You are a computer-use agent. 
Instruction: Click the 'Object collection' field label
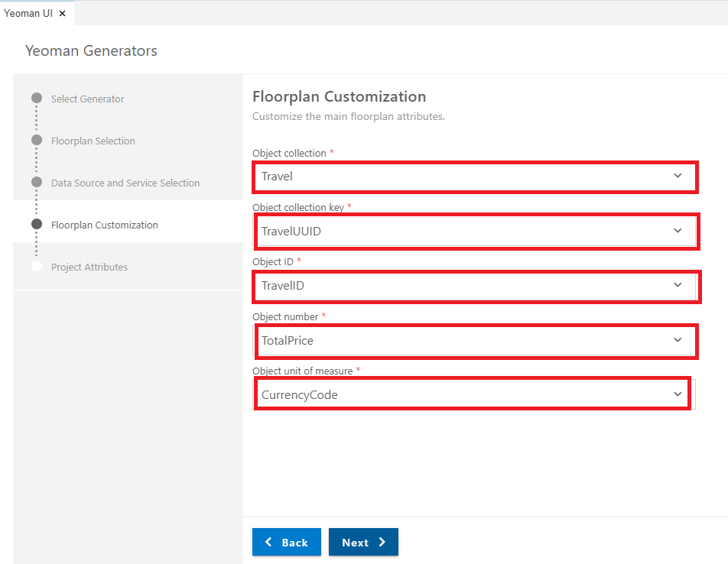click(289, 153)
